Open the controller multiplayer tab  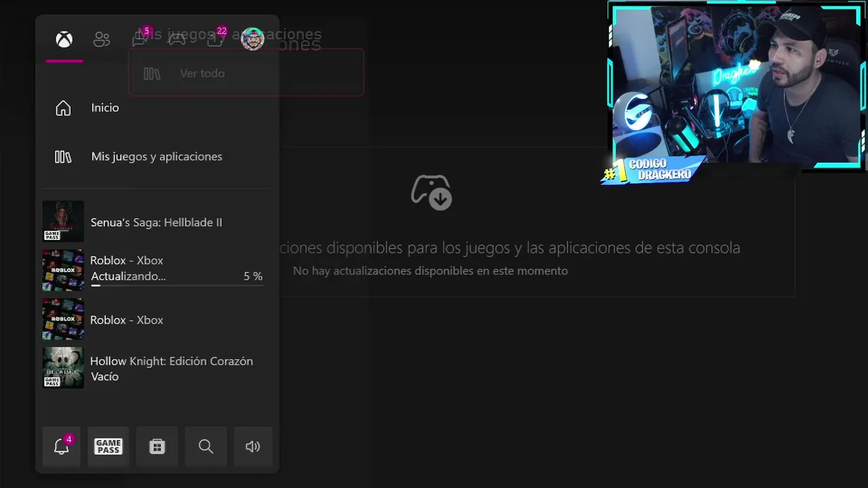(177, 39)
